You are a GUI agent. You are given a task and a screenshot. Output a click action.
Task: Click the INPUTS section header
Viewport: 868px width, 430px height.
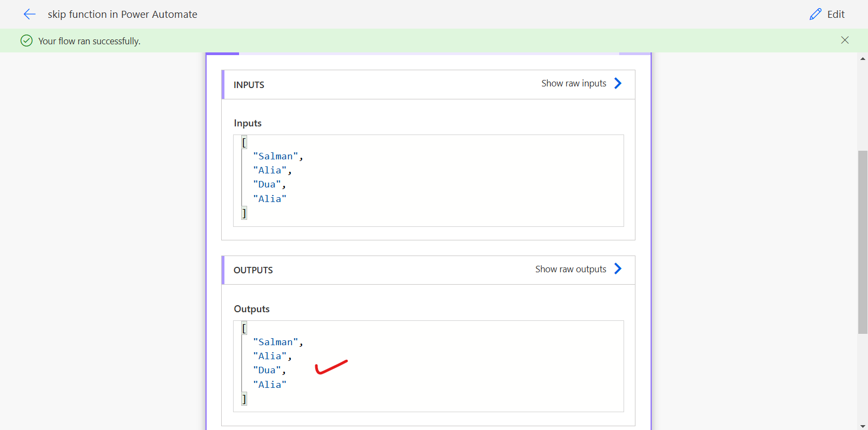(x=249, y=85)
